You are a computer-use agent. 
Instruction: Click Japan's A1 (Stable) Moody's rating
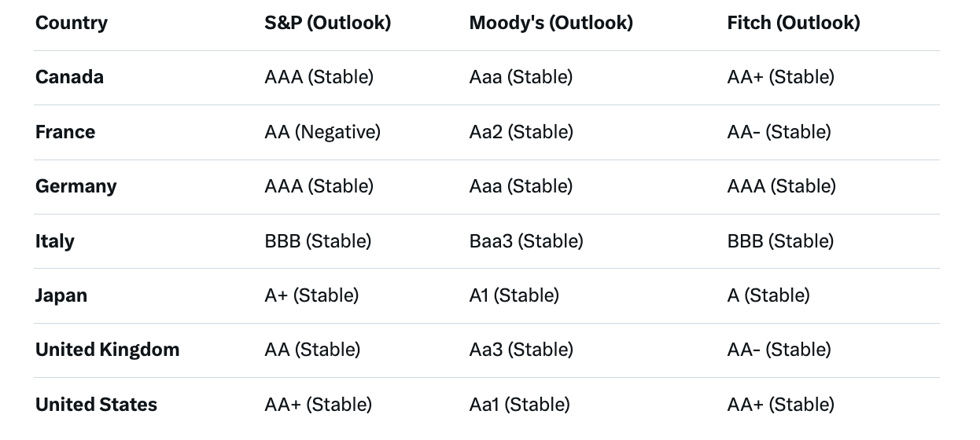(514, 295)
